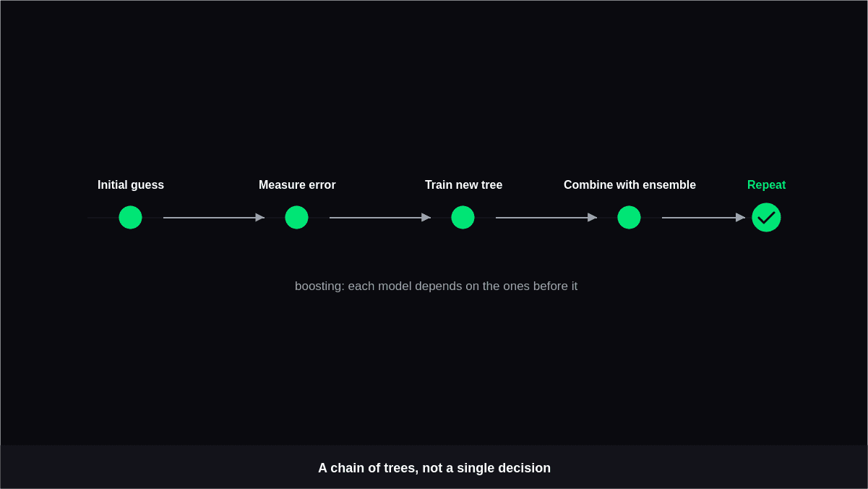
Task: Click the Measure error green circle
Action: (296, 217)
